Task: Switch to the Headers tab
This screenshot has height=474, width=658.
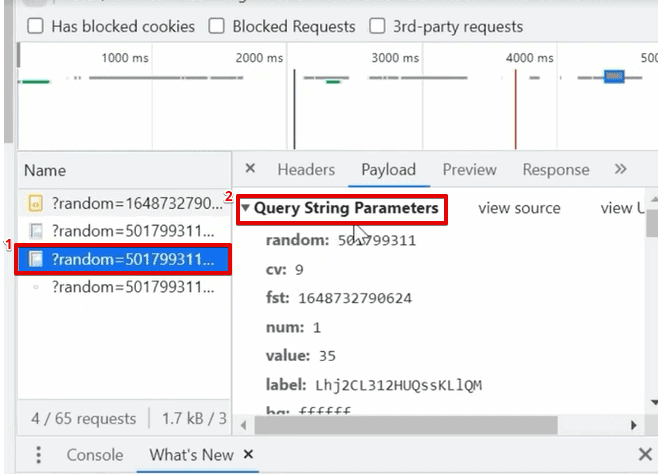Action: click(x=306, y=169)
